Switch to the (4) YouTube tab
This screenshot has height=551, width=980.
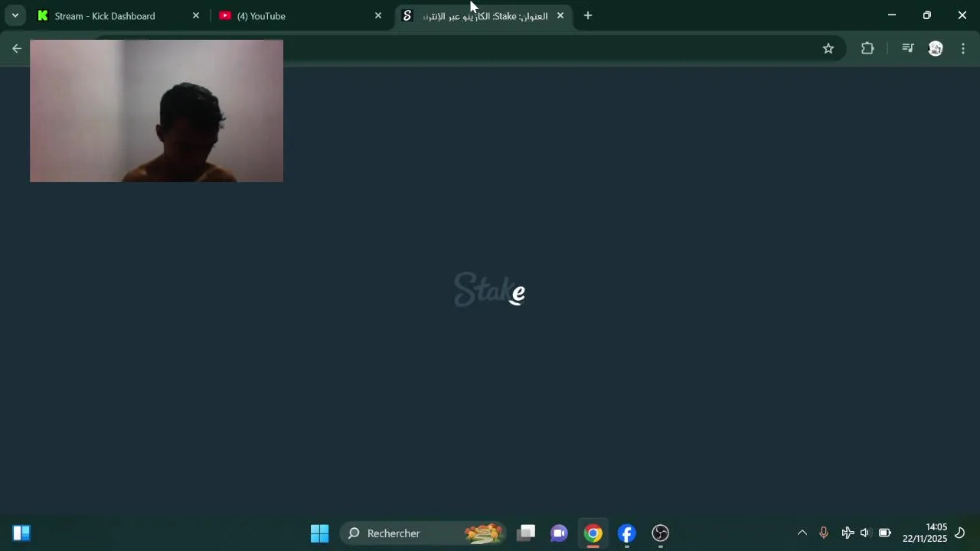pos(300,15)
